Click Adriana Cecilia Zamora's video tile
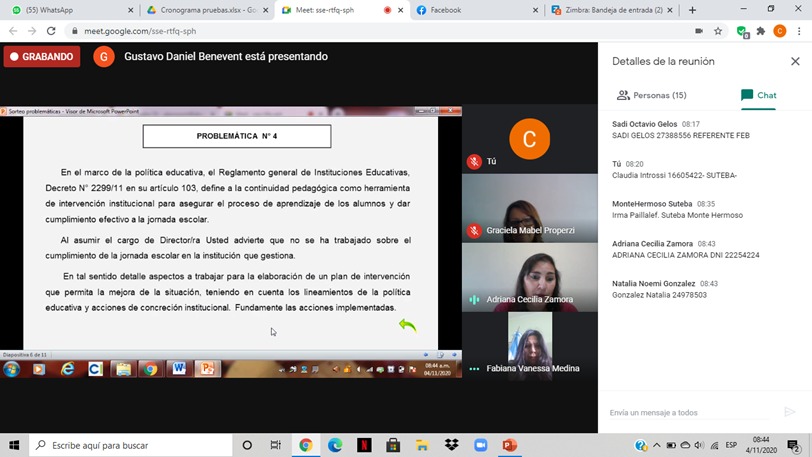The image size is (812, 457). [529, 276]
